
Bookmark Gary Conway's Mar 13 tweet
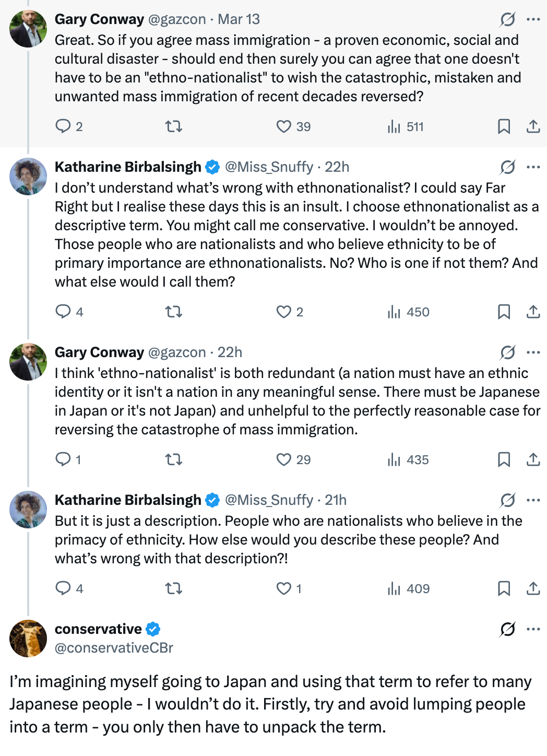(x=504, y=126)
